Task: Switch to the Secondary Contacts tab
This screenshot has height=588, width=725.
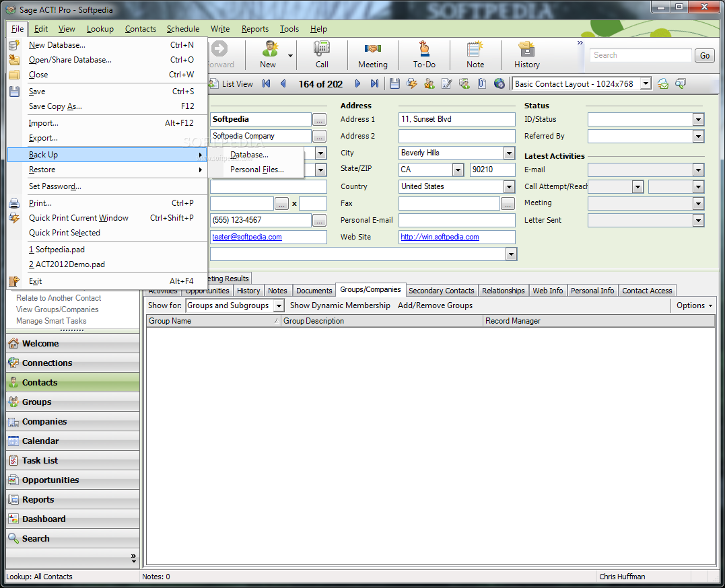Action: [x=441, y=291]
